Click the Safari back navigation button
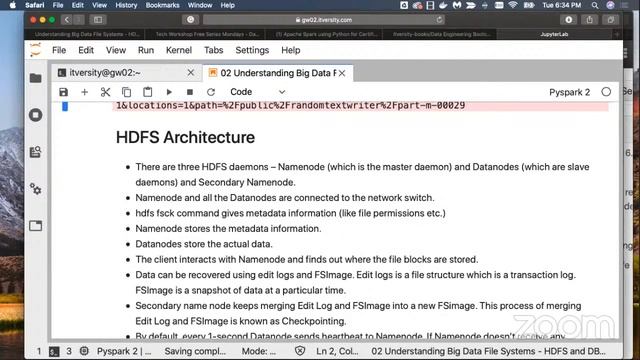The image size is (640, 360). click(x=67, y=20)
